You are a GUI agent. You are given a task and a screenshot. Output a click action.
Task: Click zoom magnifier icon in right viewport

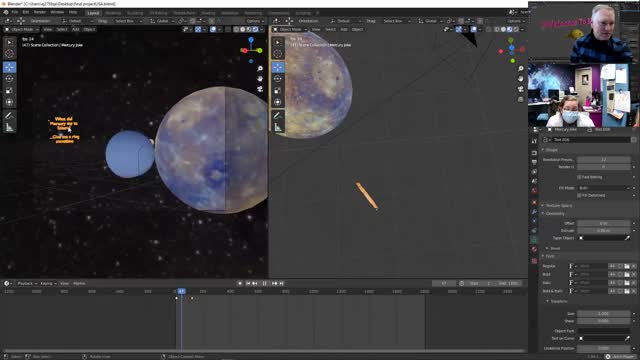520,69
